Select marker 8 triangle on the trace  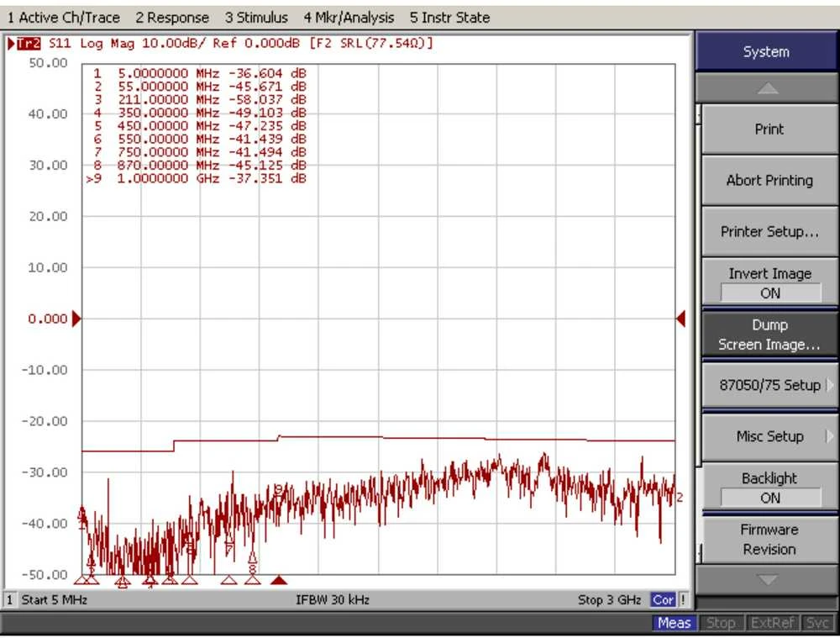[252, 557]
